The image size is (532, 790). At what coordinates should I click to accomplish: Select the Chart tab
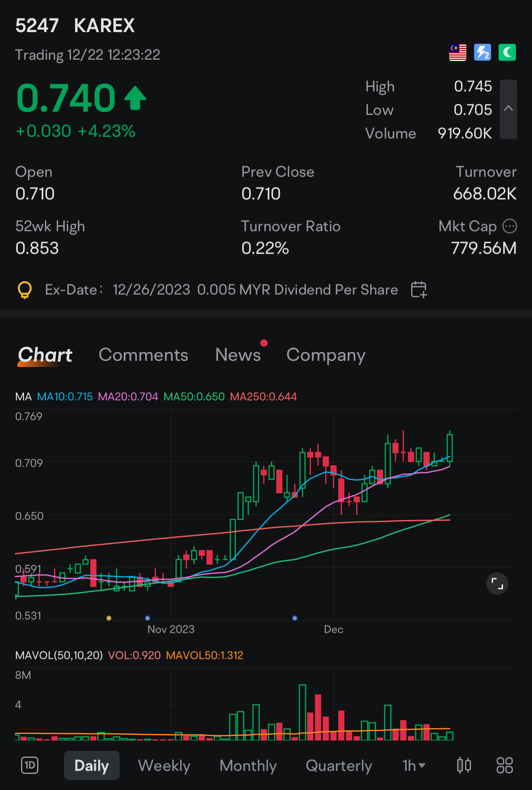(45, 355)
